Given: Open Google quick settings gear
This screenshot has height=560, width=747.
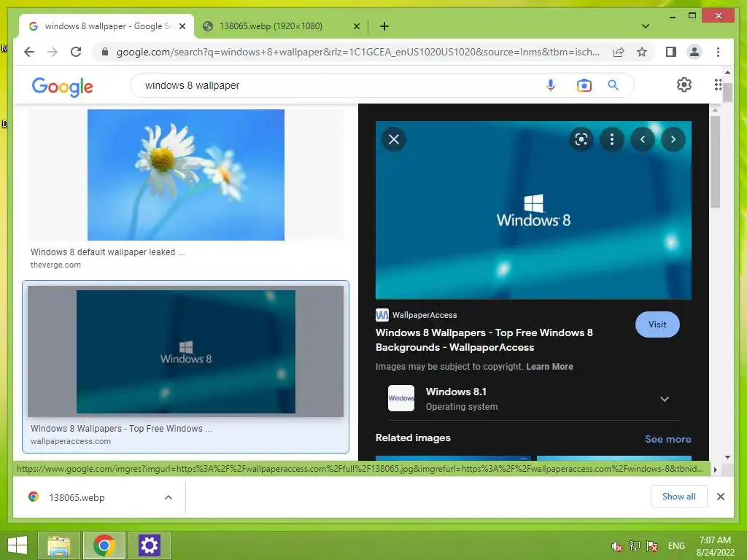Looking at the screenshot, I should point(684,85).
